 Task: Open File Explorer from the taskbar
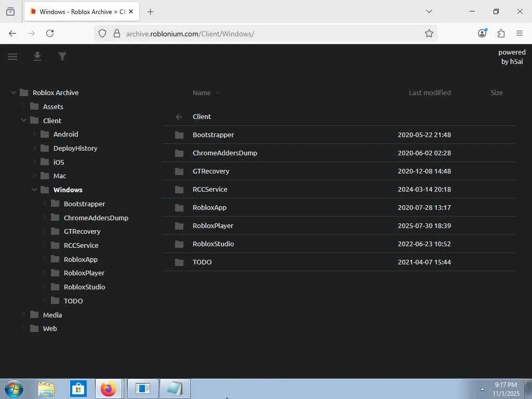point(46,389)
